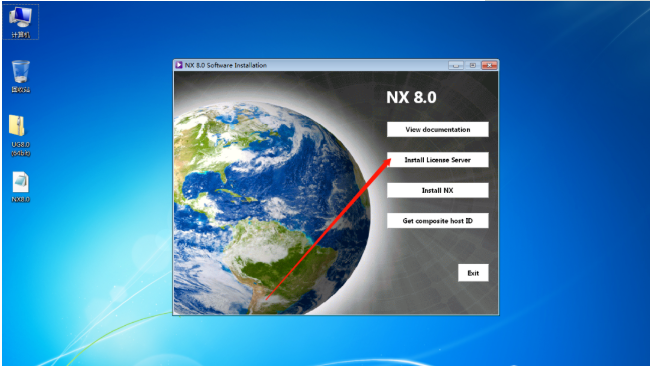This screenshot has height=366, width=650.
Task: Close the NX 8.0 Software Installation window
Action: 489,65
